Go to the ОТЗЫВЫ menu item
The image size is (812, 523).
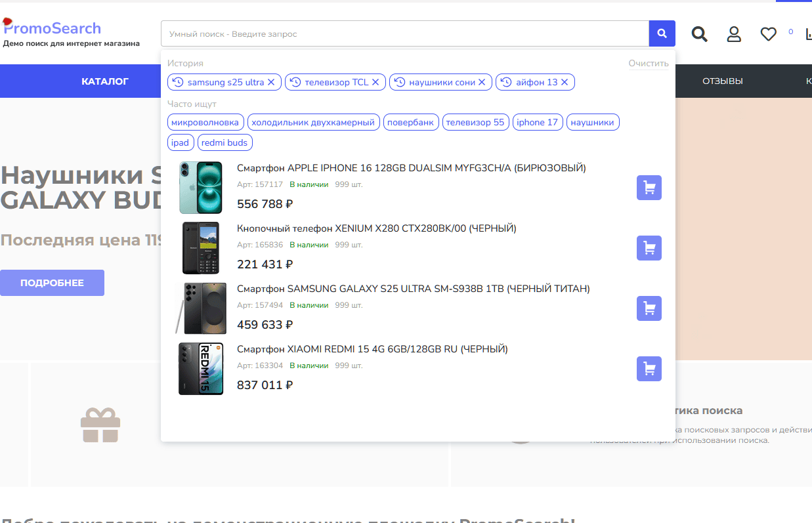[722, 81]
